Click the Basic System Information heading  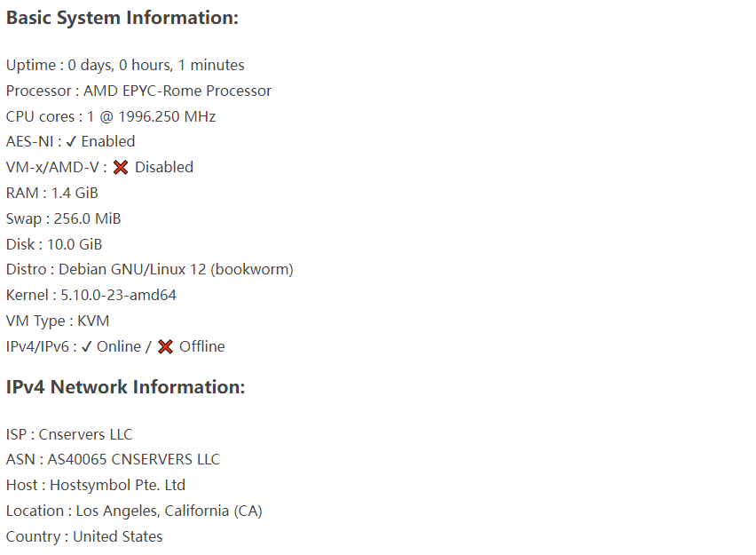click(122, 18)
